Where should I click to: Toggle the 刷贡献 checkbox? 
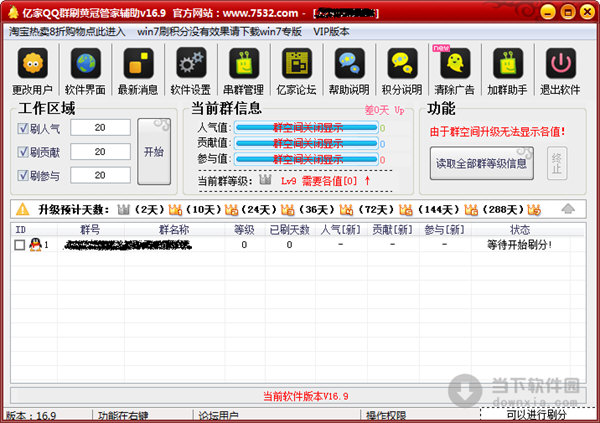coord(23,152)
